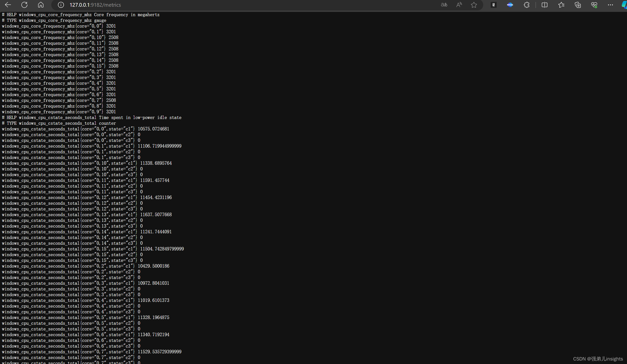Click cstate value 11328.1964875

[x=153, y=318]
